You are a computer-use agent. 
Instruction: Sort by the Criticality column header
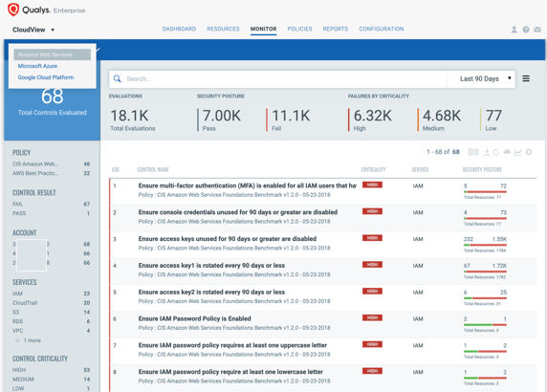pos(373,169)
